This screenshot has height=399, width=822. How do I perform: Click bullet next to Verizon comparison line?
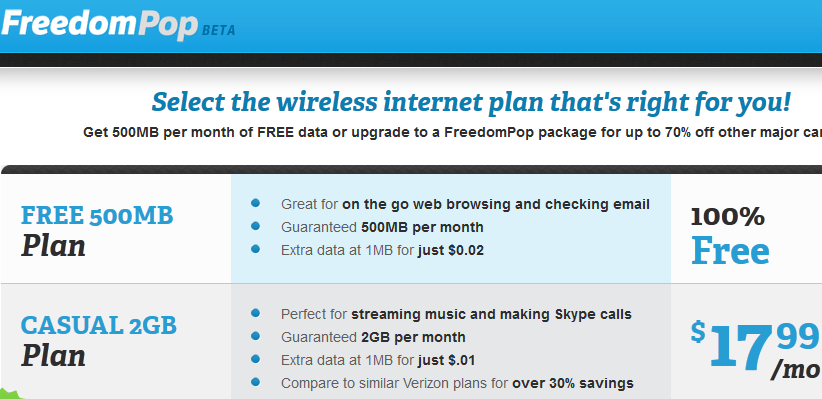[255, 382]
